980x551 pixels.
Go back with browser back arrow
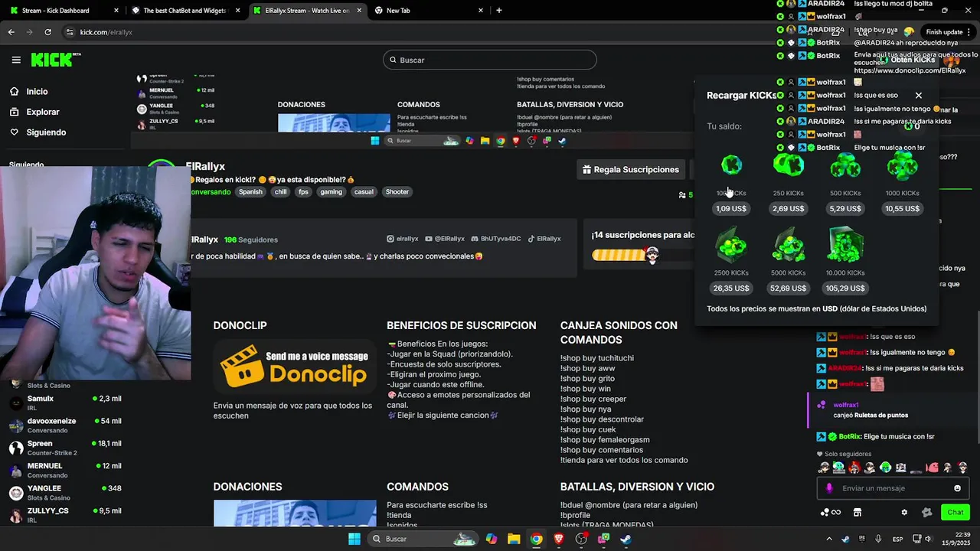[x=11, y=32]
